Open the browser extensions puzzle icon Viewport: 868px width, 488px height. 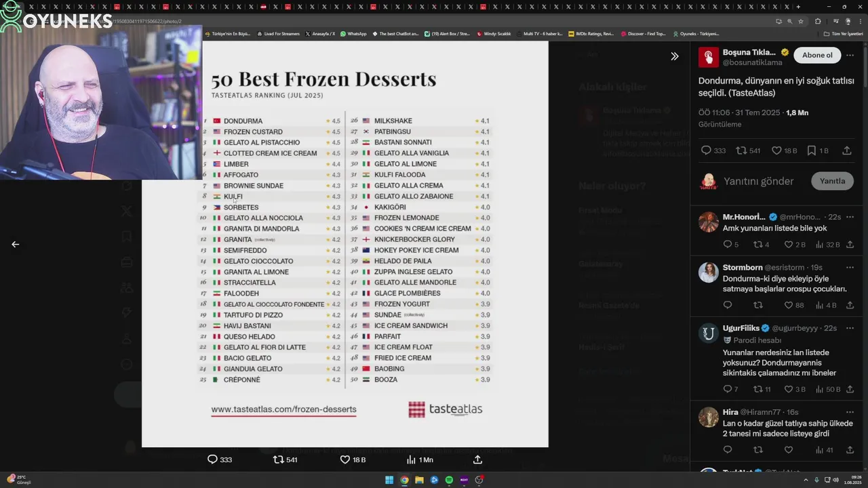[x=818, y=21]
